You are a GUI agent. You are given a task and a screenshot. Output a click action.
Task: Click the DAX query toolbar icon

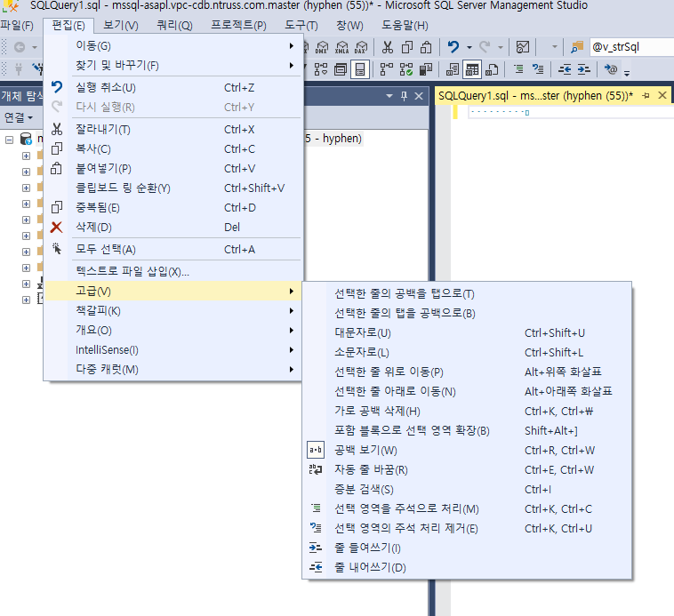coord(361,47)
